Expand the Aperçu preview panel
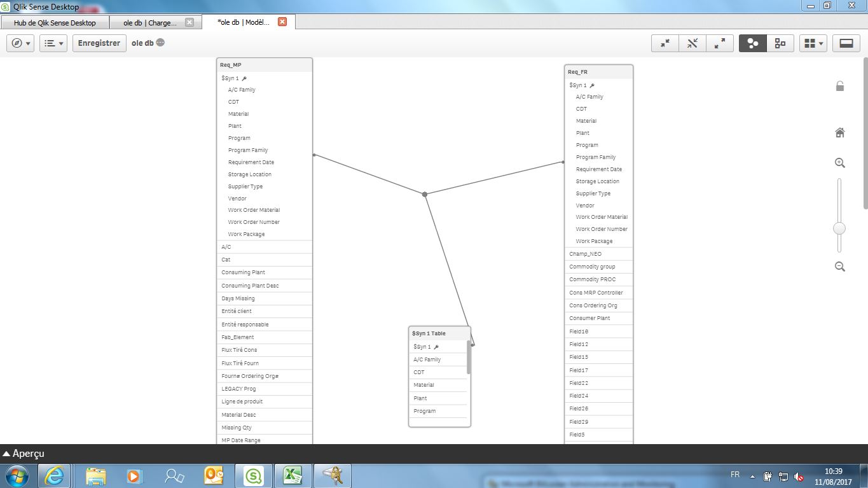Image resolution: width=868 pixels, height=488 pixels. coord(24,454)
